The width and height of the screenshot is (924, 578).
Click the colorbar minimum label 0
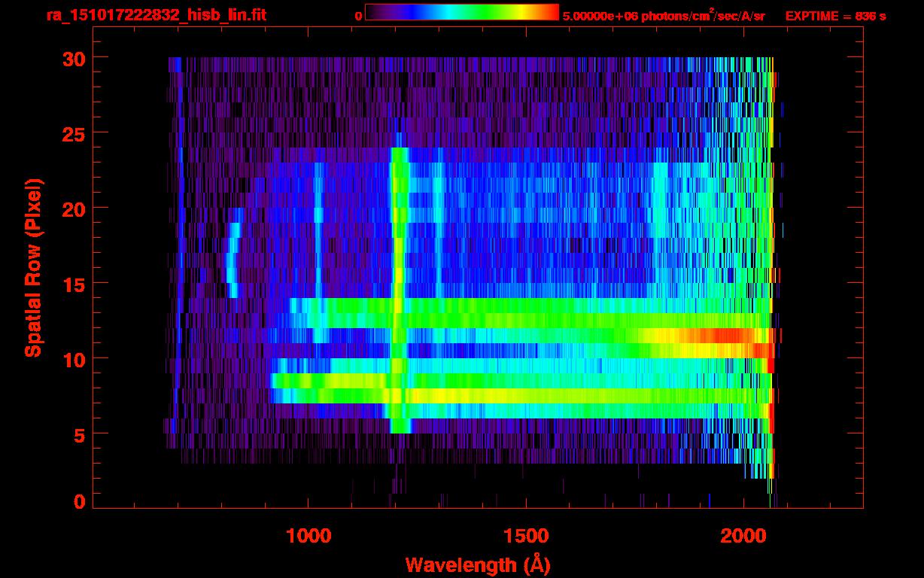coord(359,16)
